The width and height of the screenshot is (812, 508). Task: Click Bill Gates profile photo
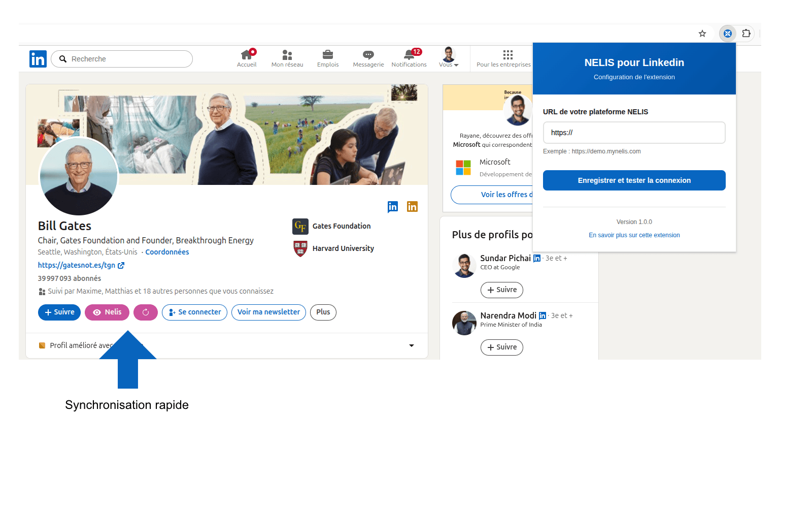tap(79, 176)
